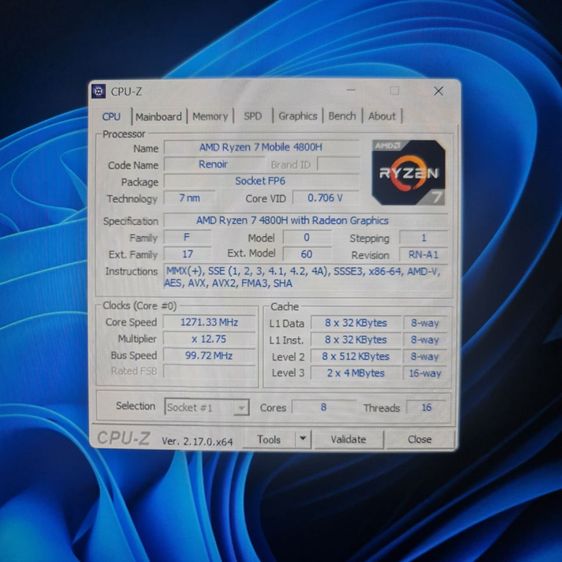This screenshot has width=562, height=562.
Task: Click the CPU-Z title bar text
Action: [126, 92]
